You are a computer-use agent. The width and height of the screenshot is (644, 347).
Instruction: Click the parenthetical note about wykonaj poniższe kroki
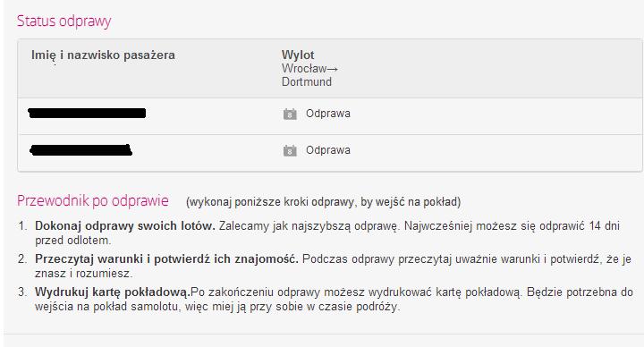[323, 202]
